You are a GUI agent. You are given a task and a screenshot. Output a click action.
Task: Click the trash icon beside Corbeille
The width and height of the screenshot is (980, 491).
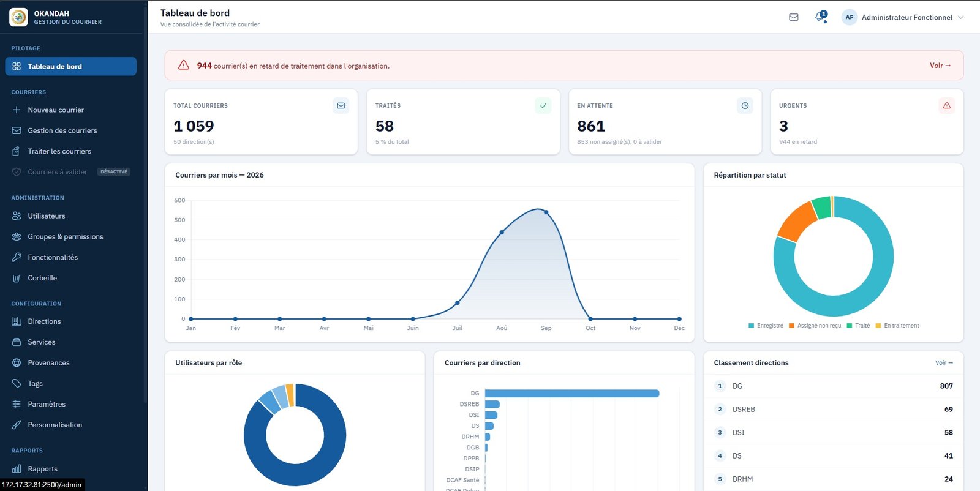click(17, 278)
